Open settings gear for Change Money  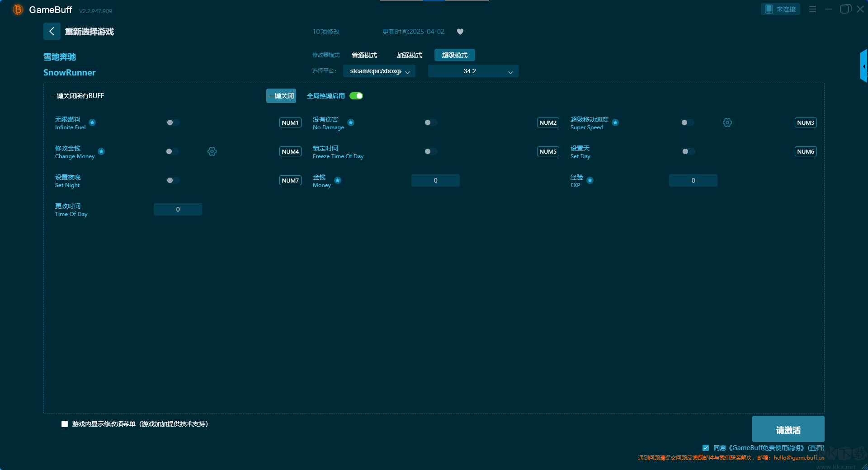212,151
